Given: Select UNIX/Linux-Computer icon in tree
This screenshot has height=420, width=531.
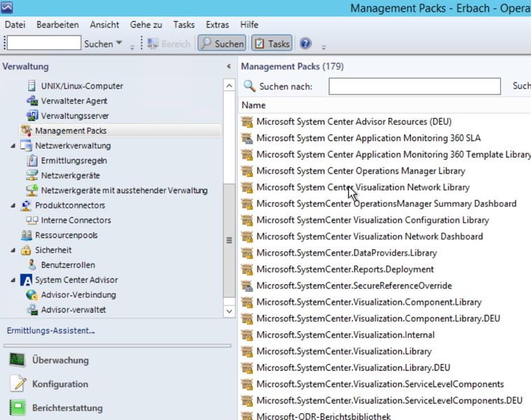Looking at the screenshot, I should tap(31, 85).
